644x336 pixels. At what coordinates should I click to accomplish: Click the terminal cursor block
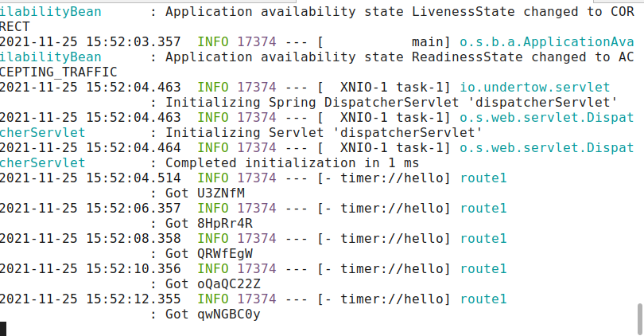(3, 329)
